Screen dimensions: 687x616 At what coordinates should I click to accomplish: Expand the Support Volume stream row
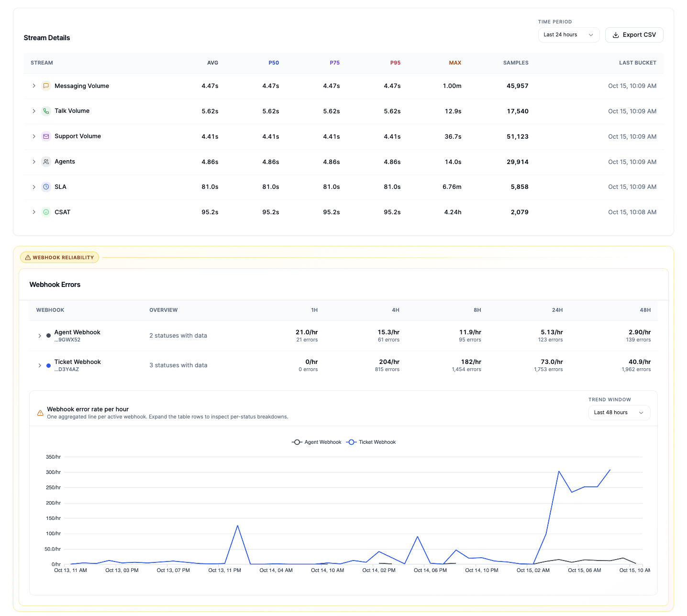(x=34, y=136)
